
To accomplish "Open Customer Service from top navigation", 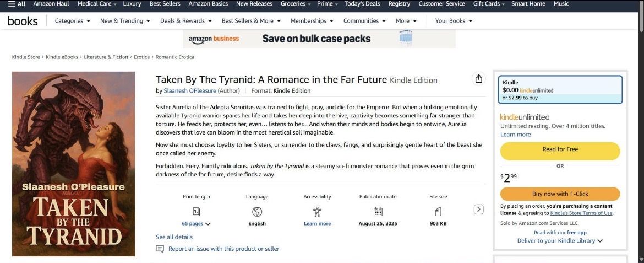I will (x=441, y=4).
